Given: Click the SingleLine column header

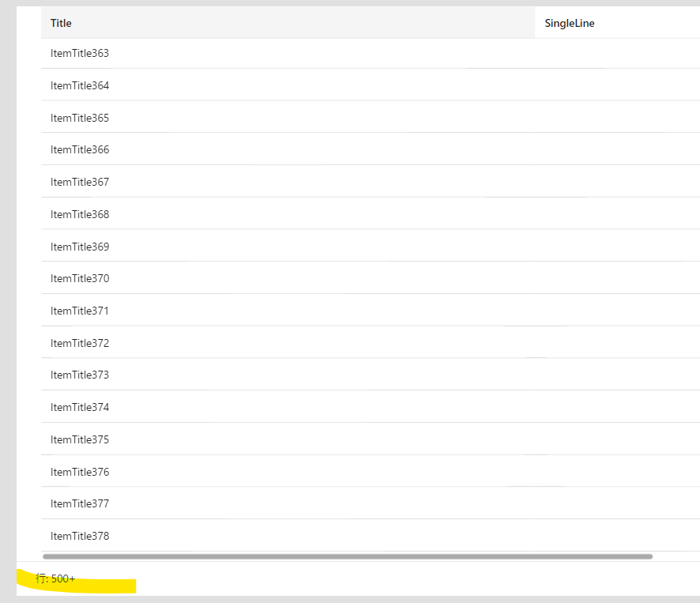Looking at the screenshot, I should pyautogui.click(x=617, y=23).
